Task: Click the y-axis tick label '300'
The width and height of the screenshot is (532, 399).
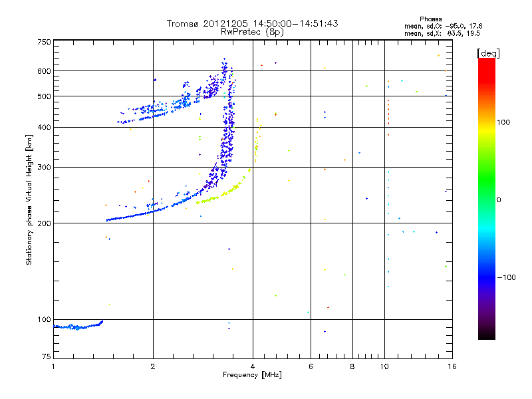Action: (x=45, y=168)
